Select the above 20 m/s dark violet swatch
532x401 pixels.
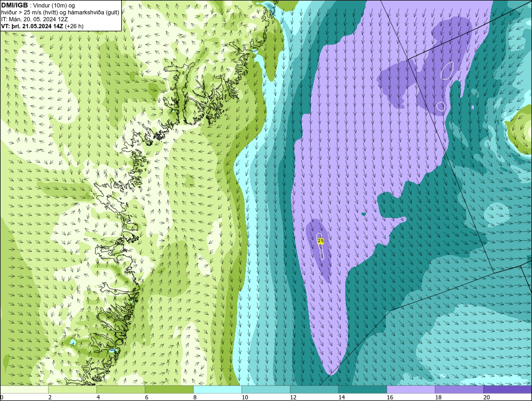pyautogui.click(x=508, y=389)
